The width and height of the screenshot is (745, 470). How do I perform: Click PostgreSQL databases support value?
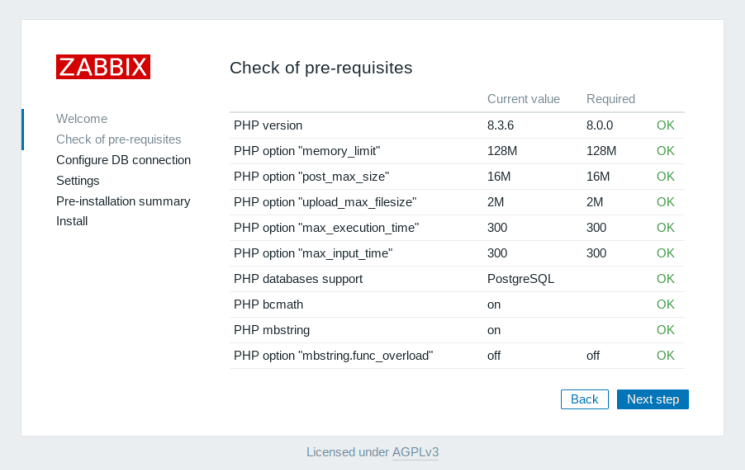click(x=520, y=279)
